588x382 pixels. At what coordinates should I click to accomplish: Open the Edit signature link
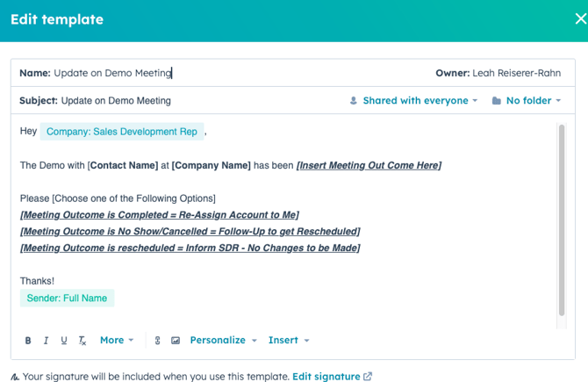pos(332,377)
